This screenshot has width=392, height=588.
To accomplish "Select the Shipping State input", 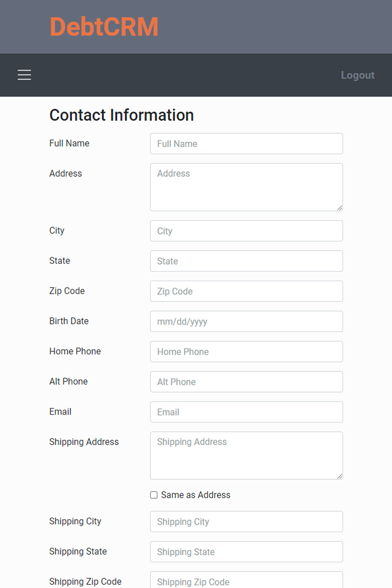I will pos(247,552).
